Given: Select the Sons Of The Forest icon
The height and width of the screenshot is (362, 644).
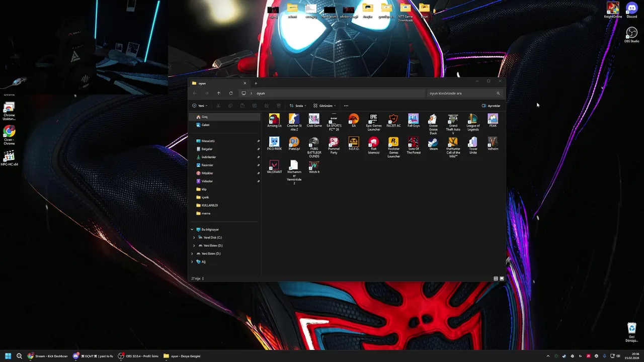Looking at the screenshot, I should coord(414,145).
